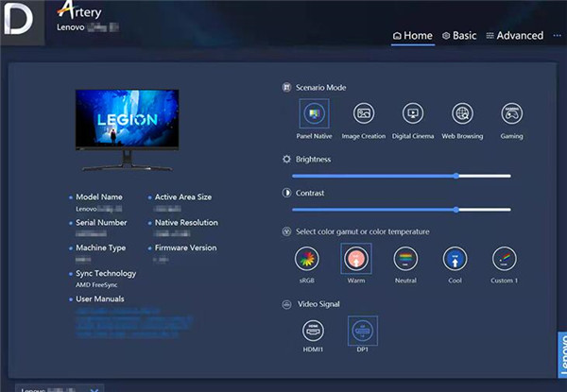Image resolution: width=567 pixels, height=392 pixels.
Task: Select the Panel Native scenario mode
Action: 313,113
